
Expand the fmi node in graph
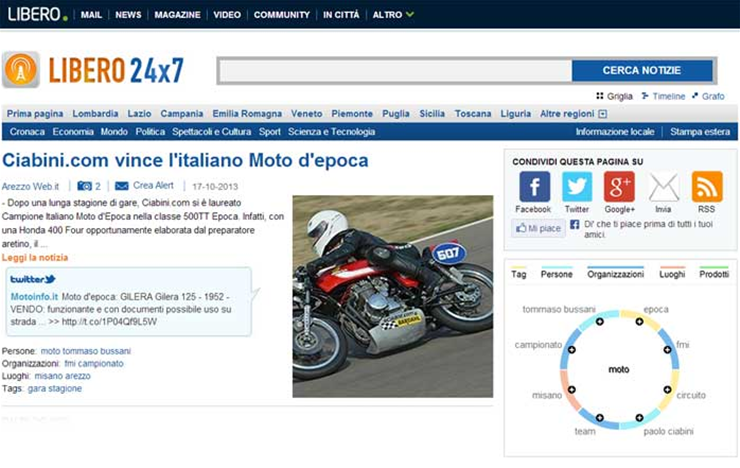(666, 349)
